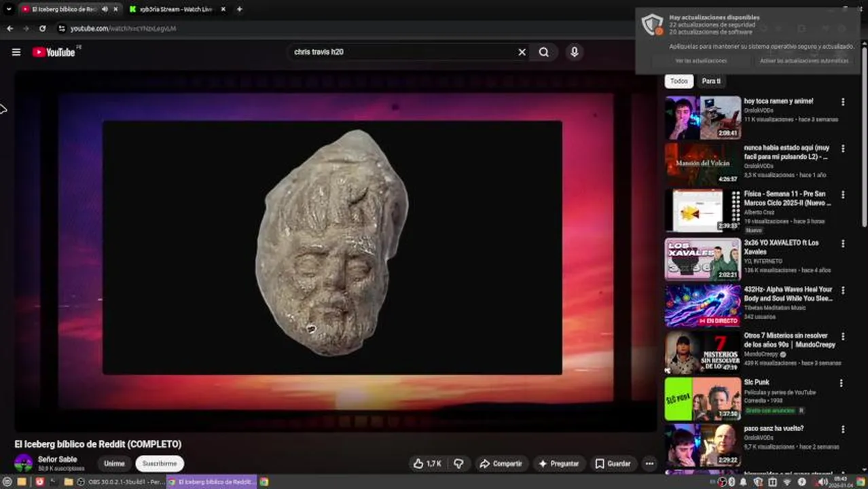Click the video title 'El Iceberg bíblico de Reddit (COMPLETO)'
The width and height of the screenshot is (868, 489).
[98, 444]
